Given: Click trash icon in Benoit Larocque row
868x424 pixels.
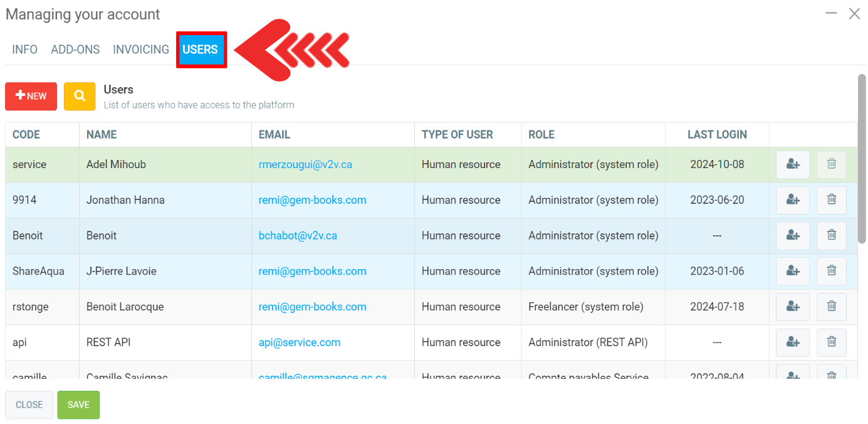Looking at the screenshot, I should 831,307.
